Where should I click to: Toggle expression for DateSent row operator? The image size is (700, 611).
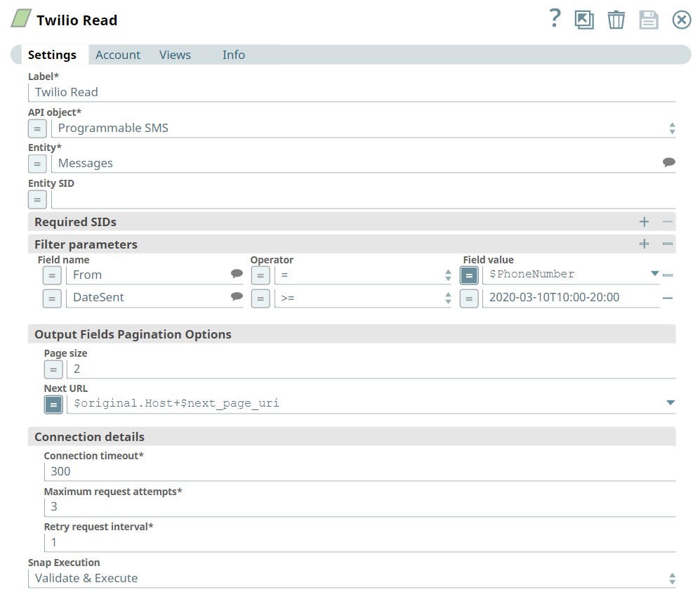click(x=260, y=298)
